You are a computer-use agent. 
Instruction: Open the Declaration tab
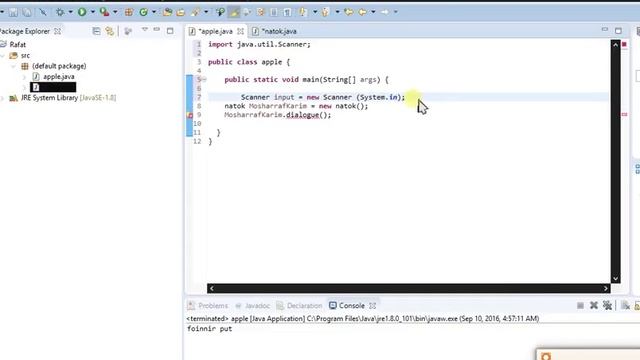coord(304,306)
